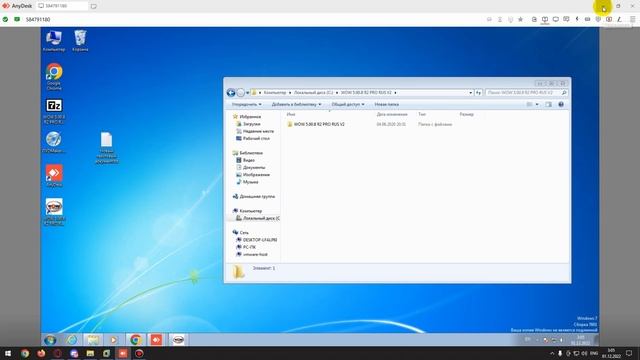This screenshot has height=360, width=640.
Task: Open a new AnyDesk session tab
Action: 93,6
